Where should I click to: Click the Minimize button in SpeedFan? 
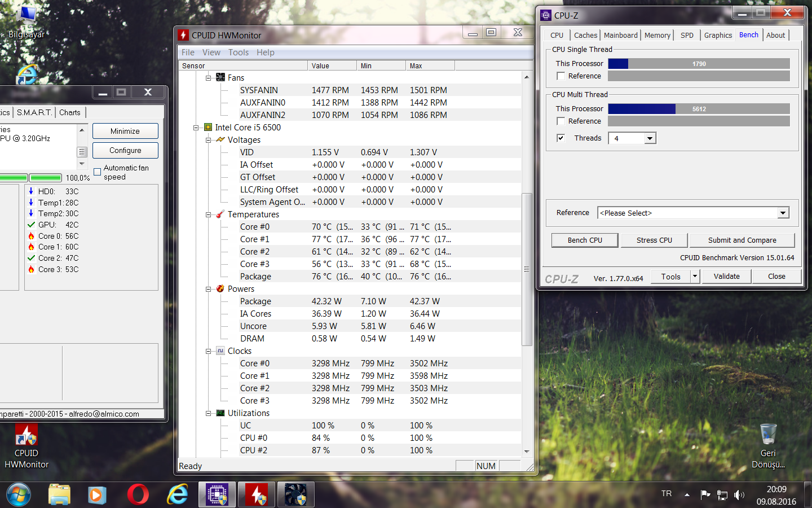(x=125, y=131)
